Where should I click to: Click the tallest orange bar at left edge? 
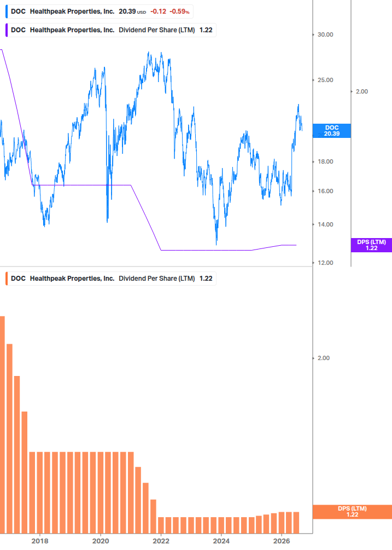pos(2,425)
